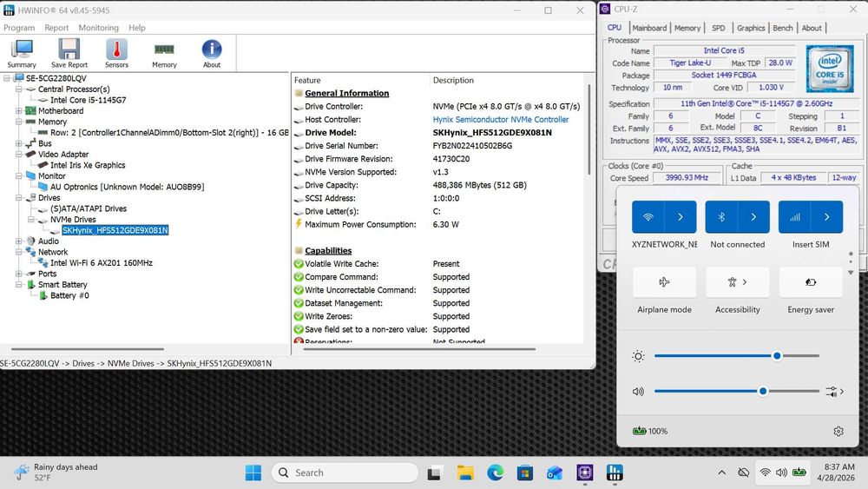This screenshot has height=489, width=868.
Task: Open Bluetooth devices chevron
Action: 753,217
